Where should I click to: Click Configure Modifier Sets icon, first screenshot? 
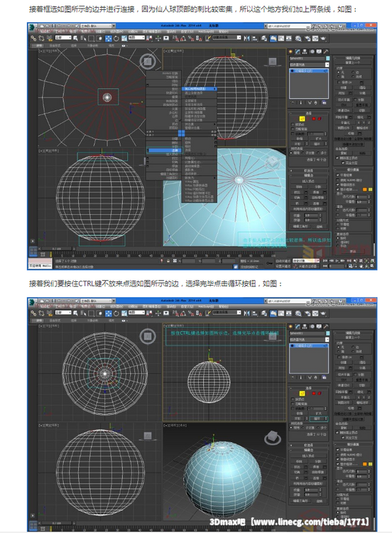(x=324, y=102)
